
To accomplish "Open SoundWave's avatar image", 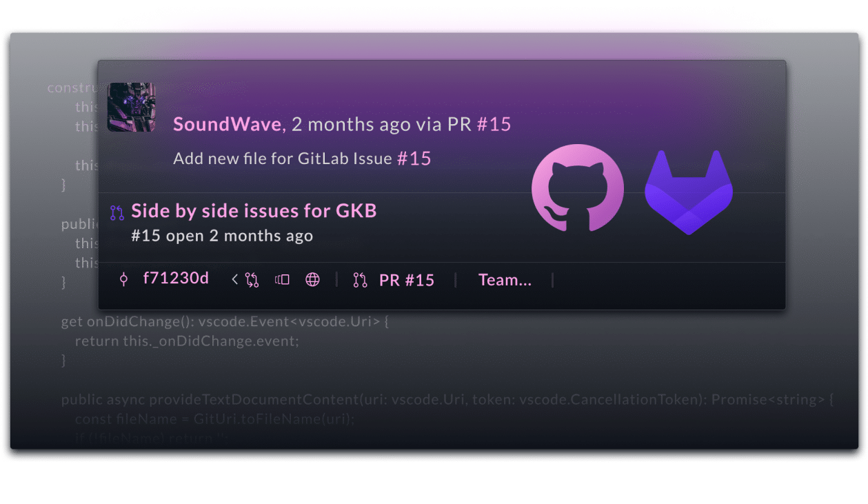I will click(132, 108).
